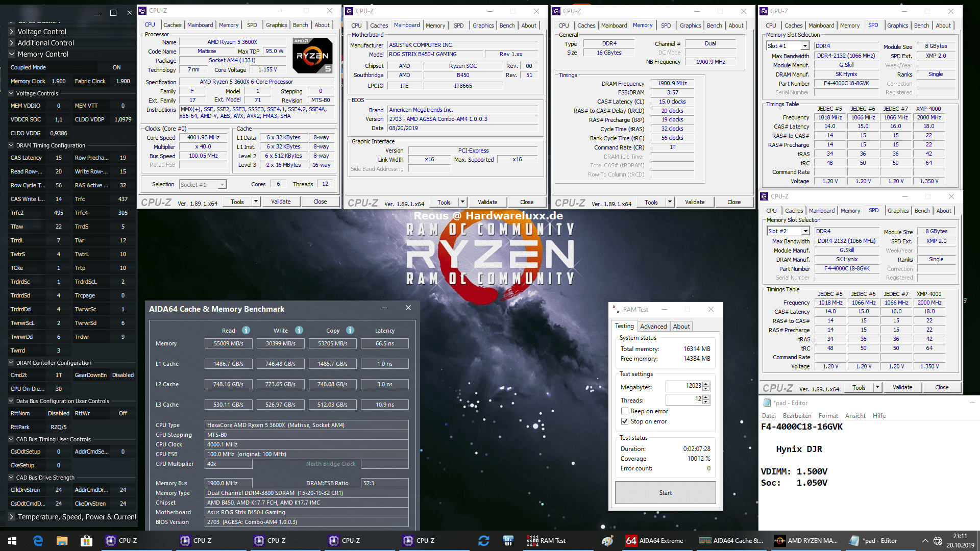
Task: Click the CPU-Z title icon in the Memory window
Action: [557, 11]
